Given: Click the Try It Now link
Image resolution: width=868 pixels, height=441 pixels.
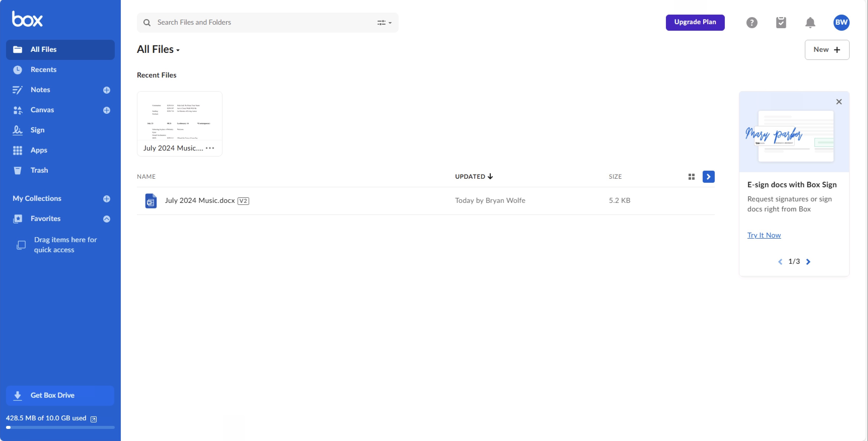Looking at the screenshot, I should coord(764,235).
